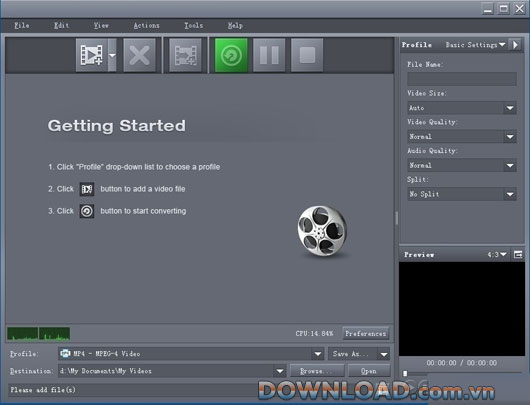Open the 4:3 aspect ratio dropdown
Screen dimensions: 530x405
[x=497, y=255]
